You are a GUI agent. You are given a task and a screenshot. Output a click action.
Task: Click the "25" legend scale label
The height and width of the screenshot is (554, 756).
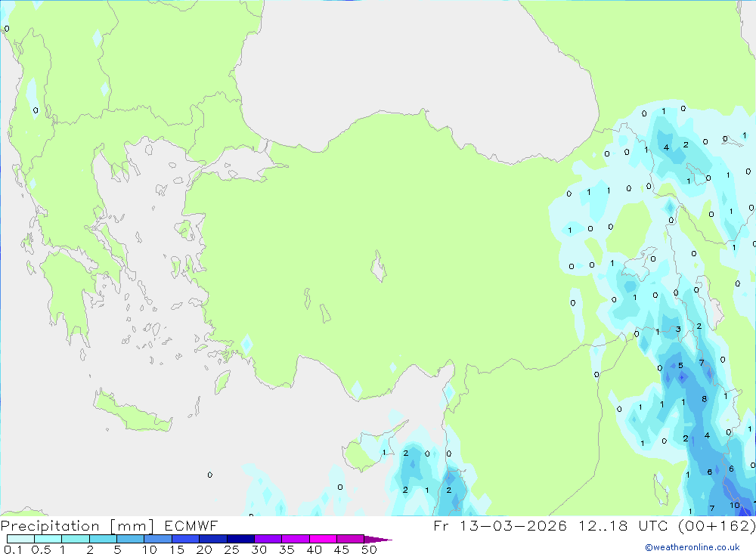231,549
